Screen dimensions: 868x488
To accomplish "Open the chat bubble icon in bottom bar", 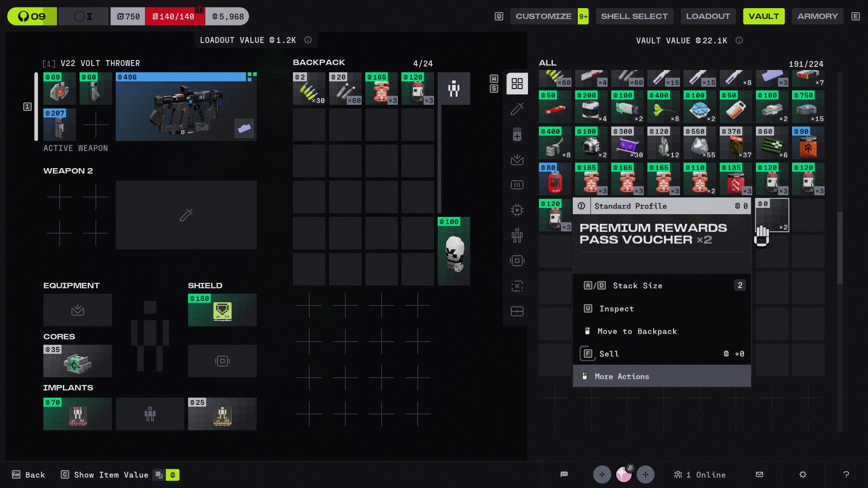I will (x=564, y=474).
